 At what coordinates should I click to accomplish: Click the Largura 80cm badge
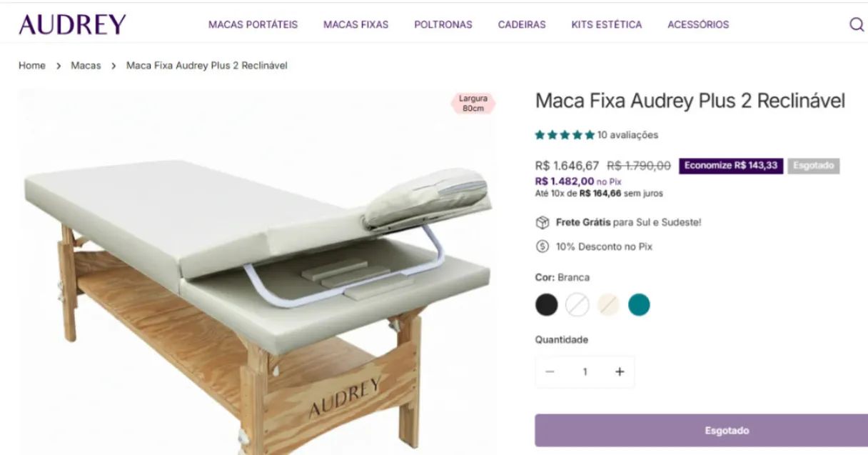coord(472,102)
